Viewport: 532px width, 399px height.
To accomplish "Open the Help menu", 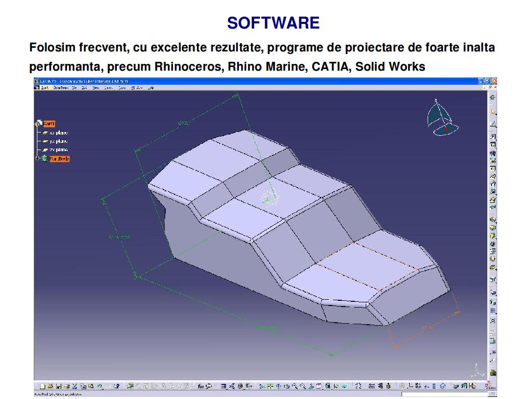I will pyautogui.click(x=151, y=88).
